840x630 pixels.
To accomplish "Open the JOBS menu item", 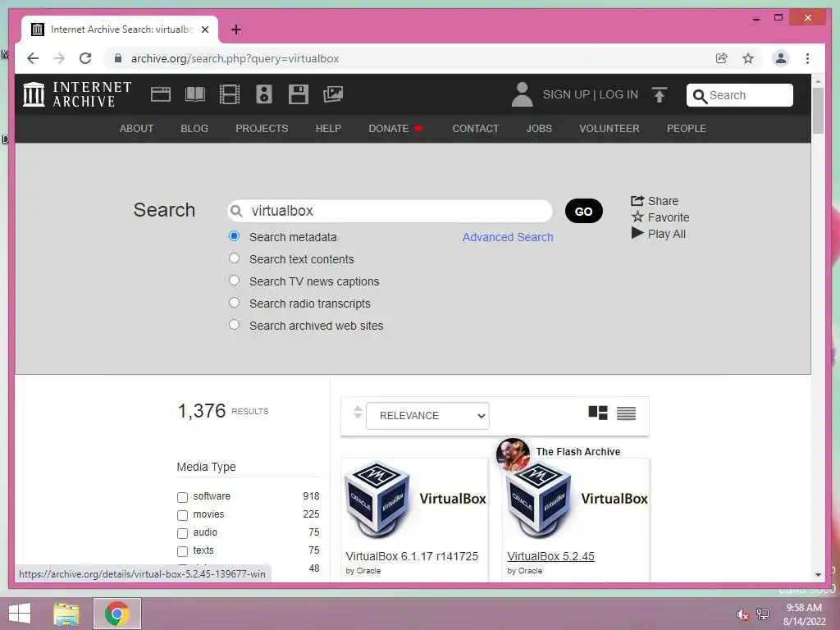I will (x=539, y=129).
